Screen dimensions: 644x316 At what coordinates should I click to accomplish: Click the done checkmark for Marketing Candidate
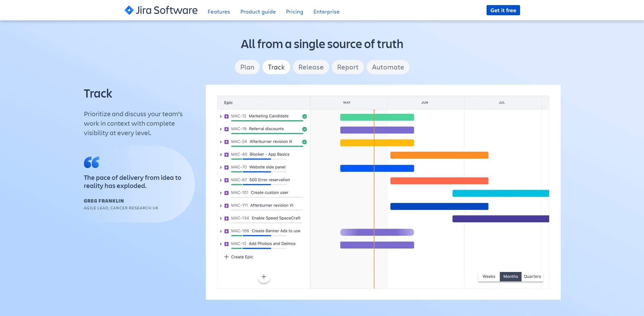tap(304, 117)
